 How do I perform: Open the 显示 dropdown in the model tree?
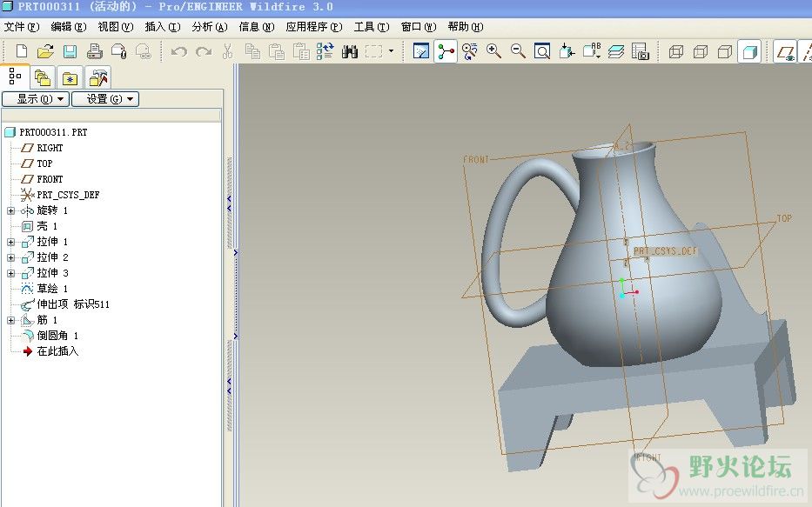36,99
